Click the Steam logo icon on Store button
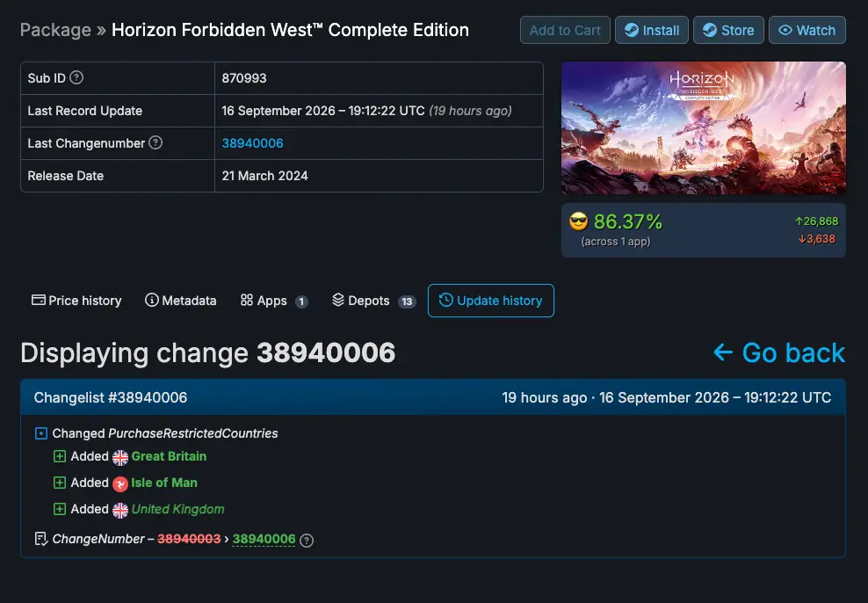This screenshot has width=868, height=603. point(710,30)
